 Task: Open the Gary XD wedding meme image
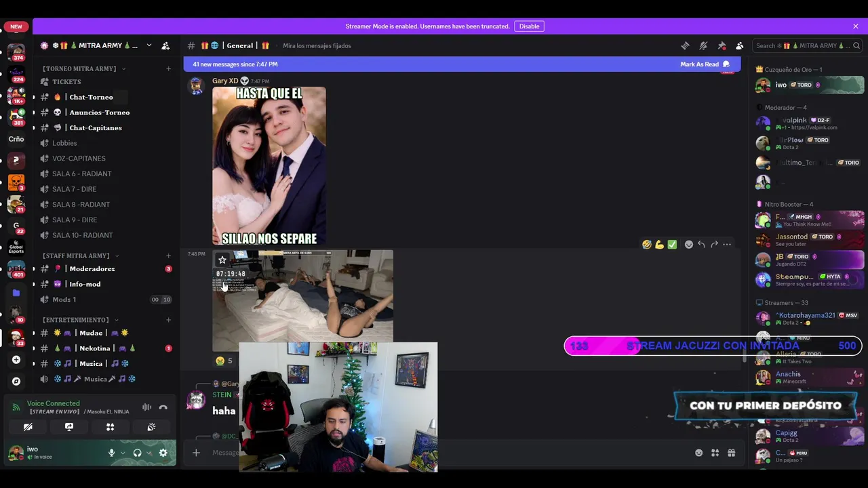[269, 166]
